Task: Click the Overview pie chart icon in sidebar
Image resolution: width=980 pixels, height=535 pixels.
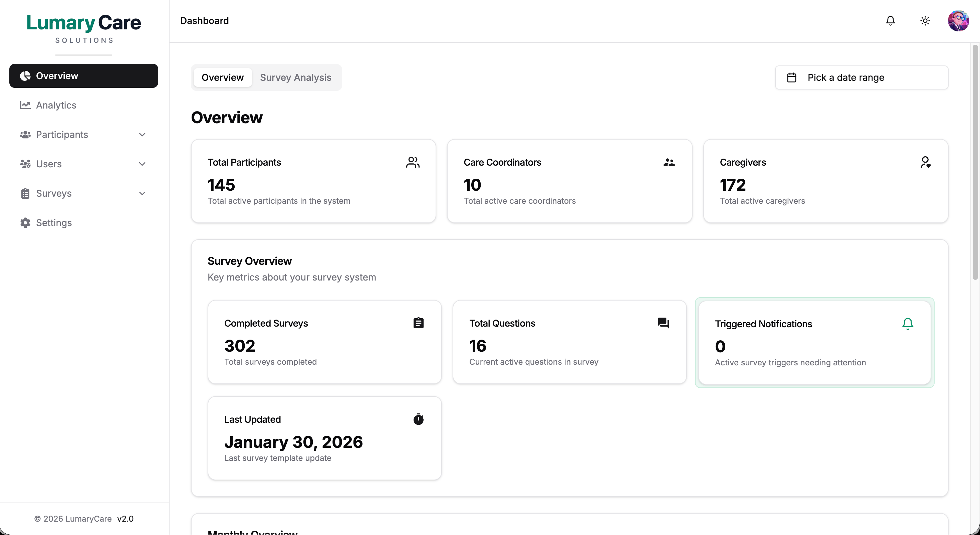Action: tap(25, 76)
